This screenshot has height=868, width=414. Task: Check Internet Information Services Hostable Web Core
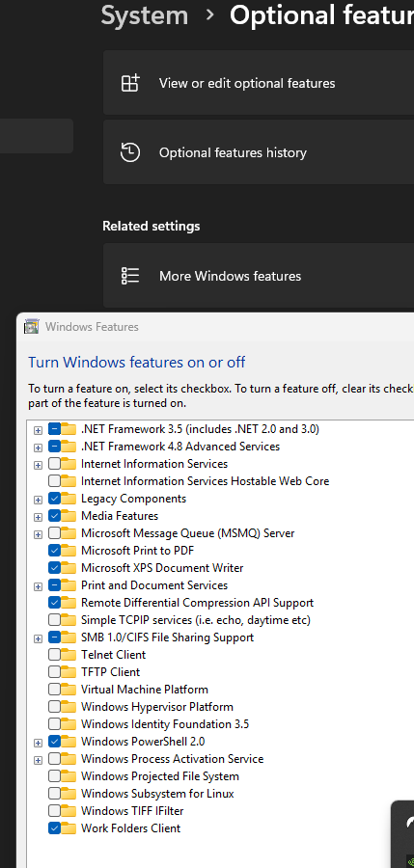(54, 481)
